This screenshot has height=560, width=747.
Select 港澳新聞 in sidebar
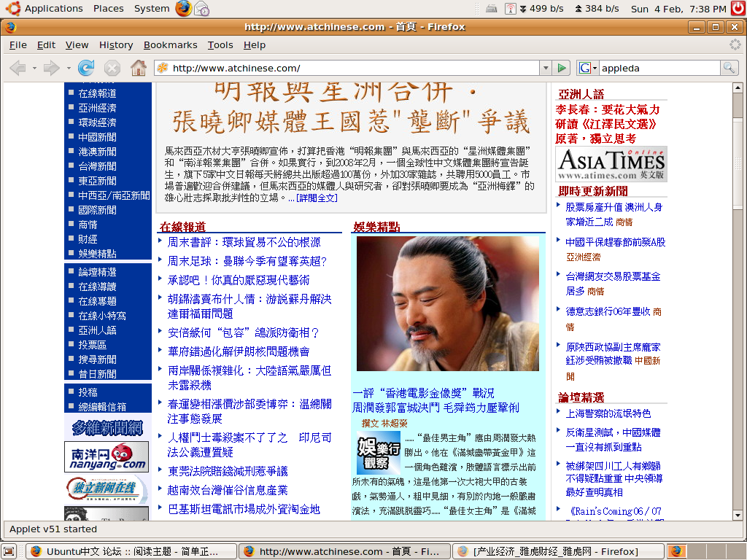point(97,152)
